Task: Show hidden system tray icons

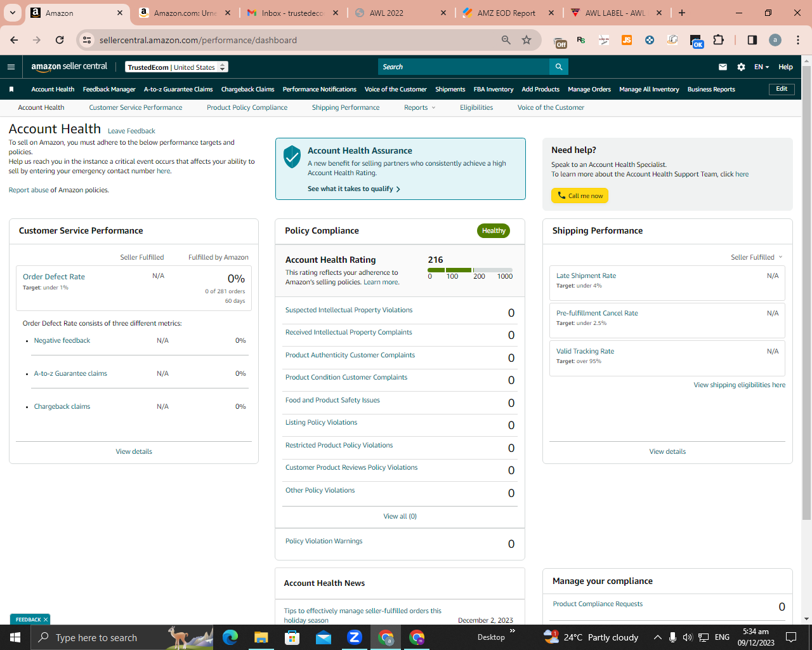Action: coord(658,637)
